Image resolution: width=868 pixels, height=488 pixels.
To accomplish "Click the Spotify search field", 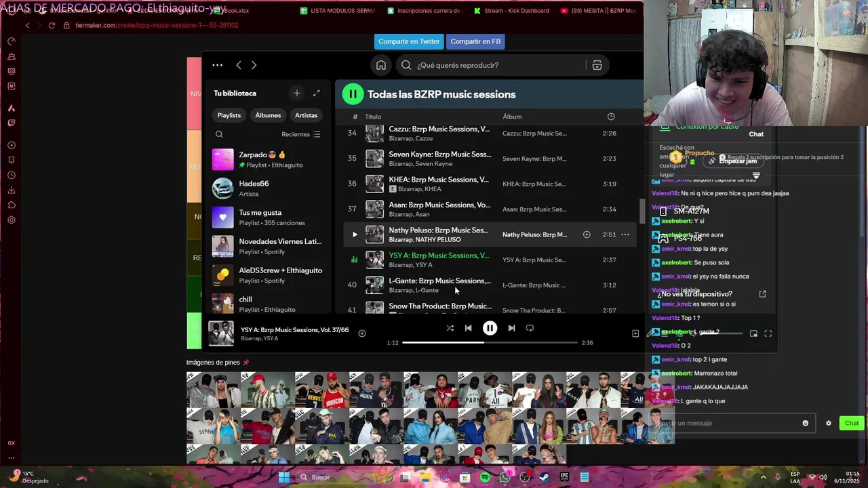I will (x=490, y=65).
